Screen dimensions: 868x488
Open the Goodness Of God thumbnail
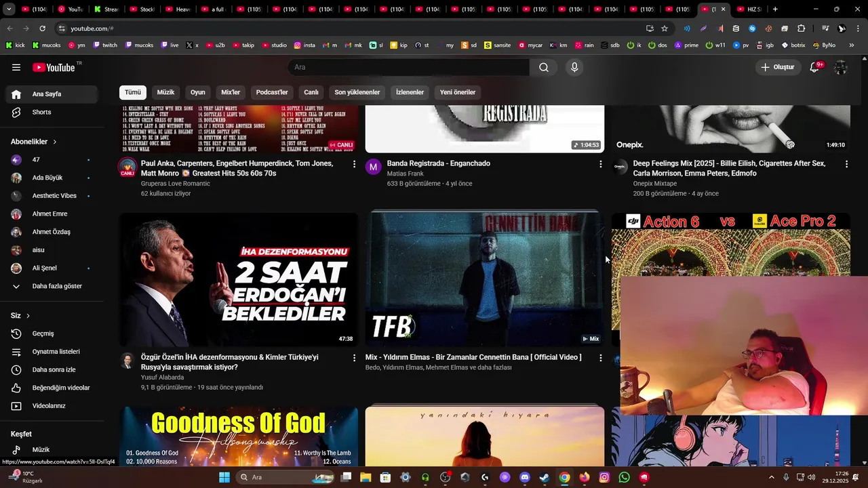[x=239, y=436]
